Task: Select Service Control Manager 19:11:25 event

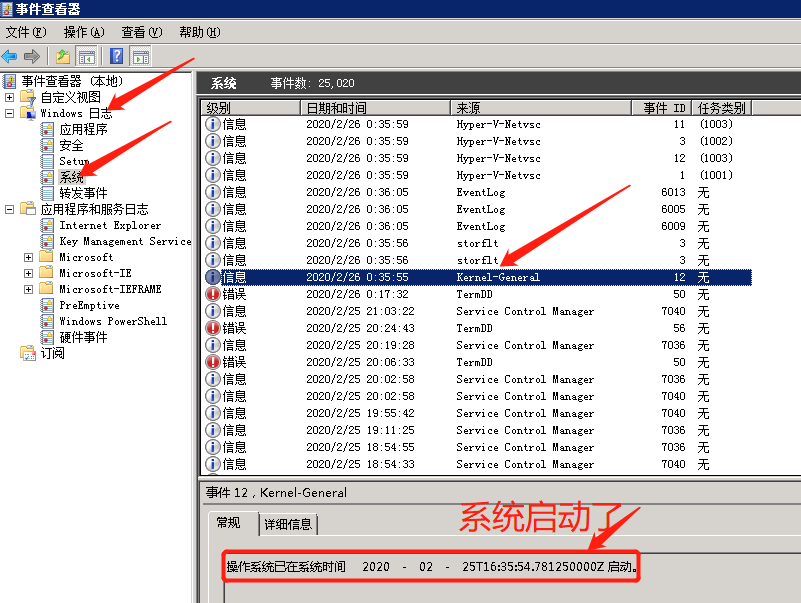Action: [477, 430]
